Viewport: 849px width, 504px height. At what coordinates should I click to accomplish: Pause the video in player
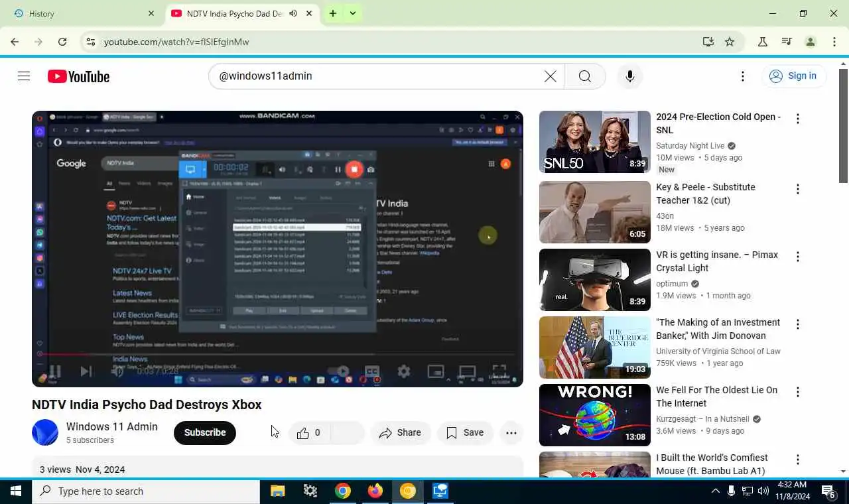tap(55, 371)
